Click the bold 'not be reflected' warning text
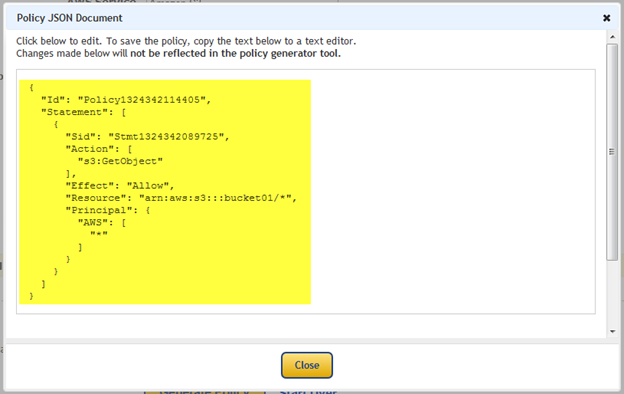This screenshot has height=394, width=624. tap(235, 53)
